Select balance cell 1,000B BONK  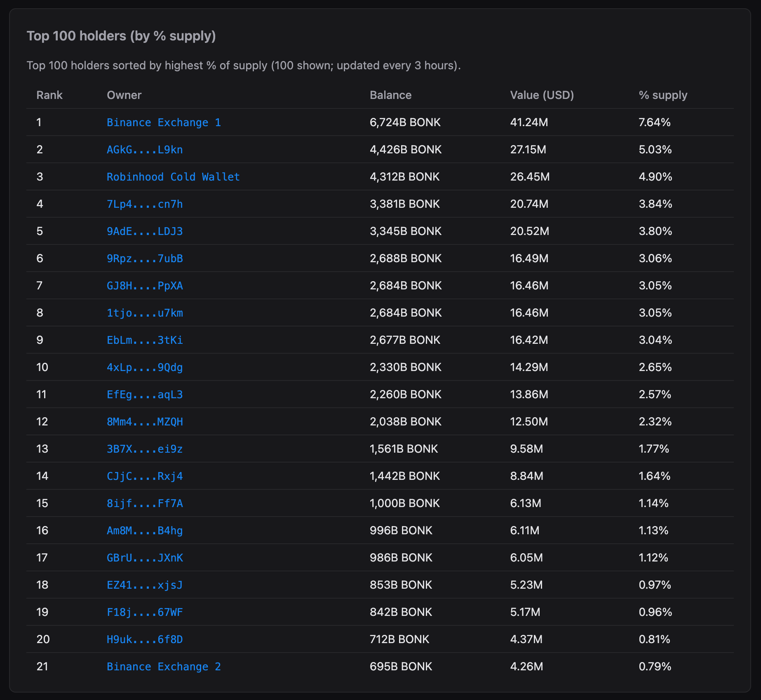405,503
